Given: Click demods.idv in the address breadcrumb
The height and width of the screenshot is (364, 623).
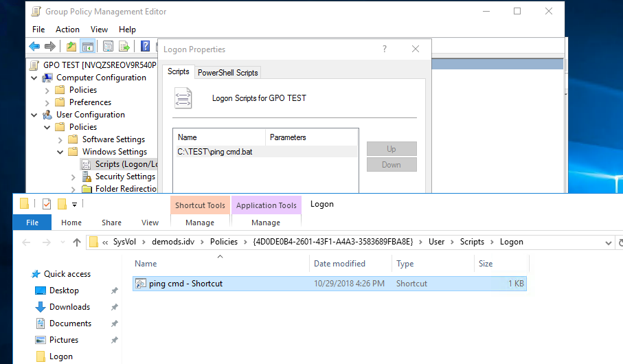Looking at the screenshot, I should (x=173, y=242).
